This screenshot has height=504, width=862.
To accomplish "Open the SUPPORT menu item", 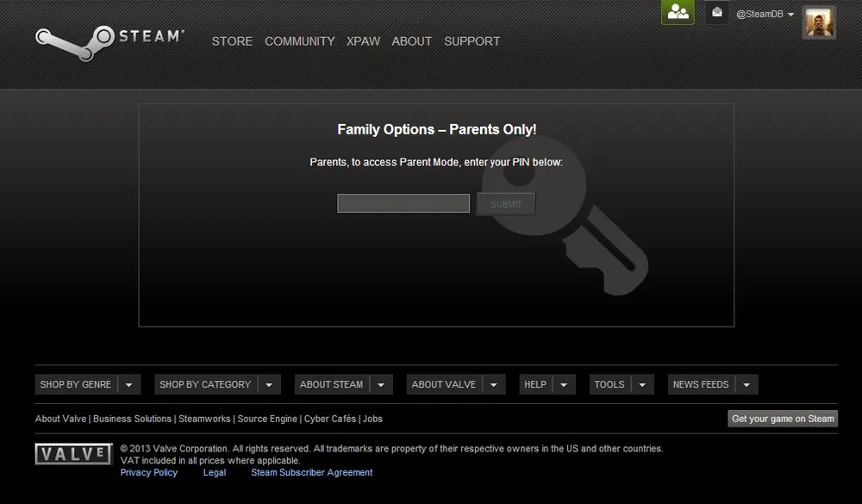I will tap(472, 41).
